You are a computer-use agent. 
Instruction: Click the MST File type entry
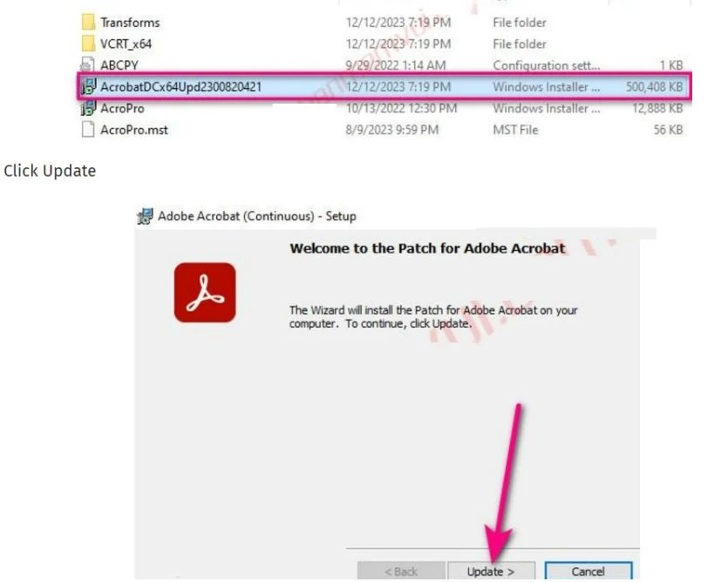[515, 130]
